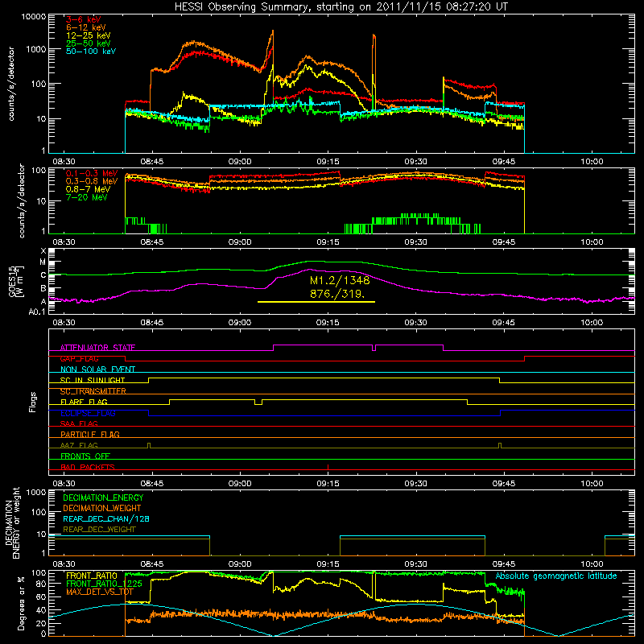Screen dimensions: 644x644
Task: Click the Absolute geomagnetic latitude label
Action: [x=556, y=576]
